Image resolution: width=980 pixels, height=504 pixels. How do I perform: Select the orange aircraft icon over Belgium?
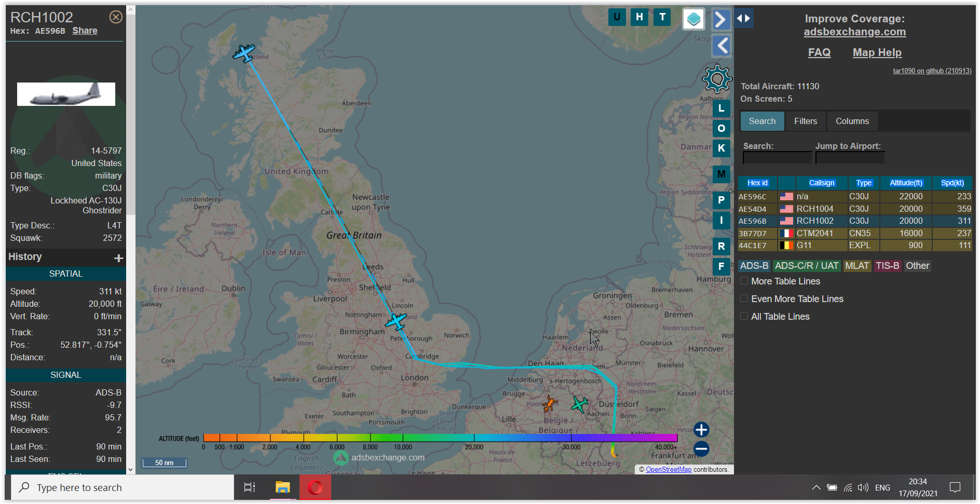click(550, 403)
